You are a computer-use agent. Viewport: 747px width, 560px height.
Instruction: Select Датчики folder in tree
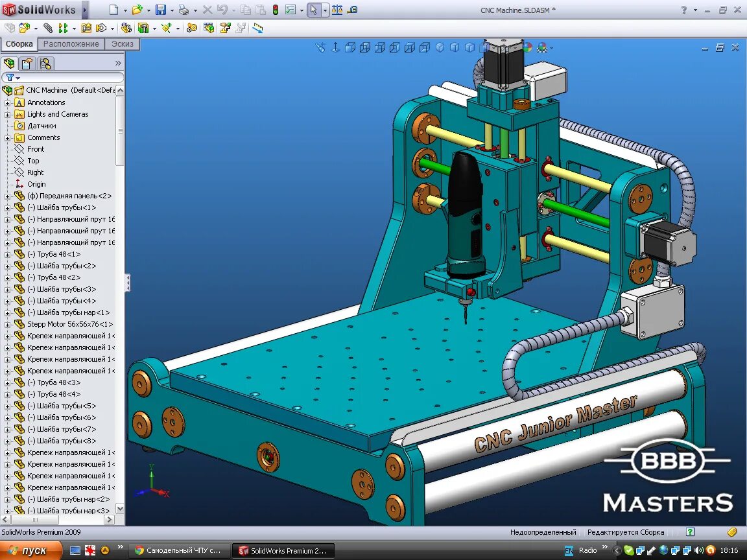tap(41, 126)
